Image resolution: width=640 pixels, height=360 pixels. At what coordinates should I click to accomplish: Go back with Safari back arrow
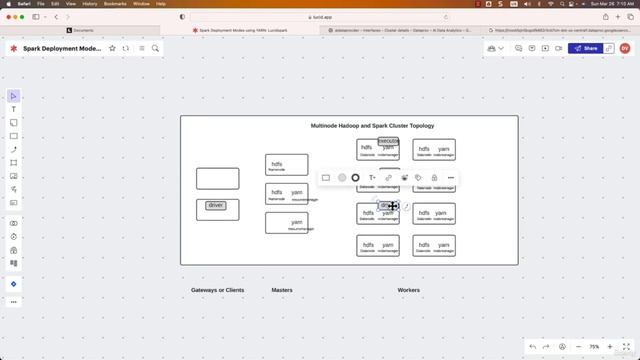(x=56, y=17)
